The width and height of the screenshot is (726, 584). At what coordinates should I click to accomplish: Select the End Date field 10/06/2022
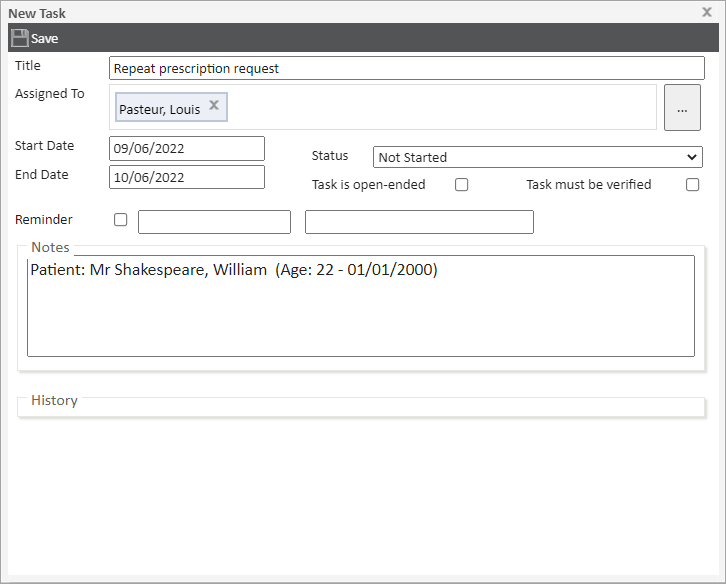click(186, 177)
